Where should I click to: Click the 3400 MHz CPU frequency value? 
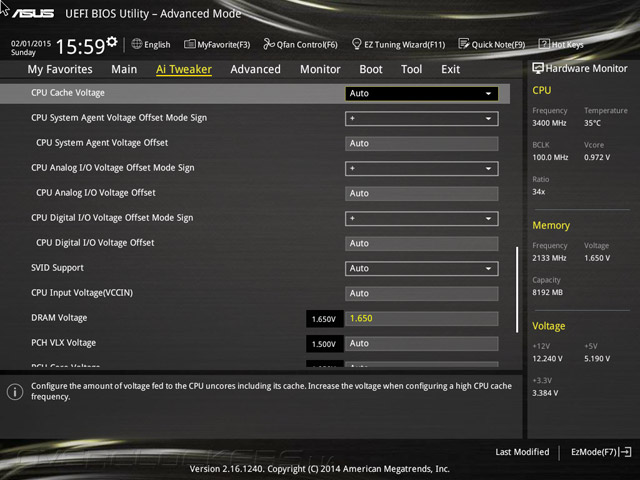click(549, 123)
